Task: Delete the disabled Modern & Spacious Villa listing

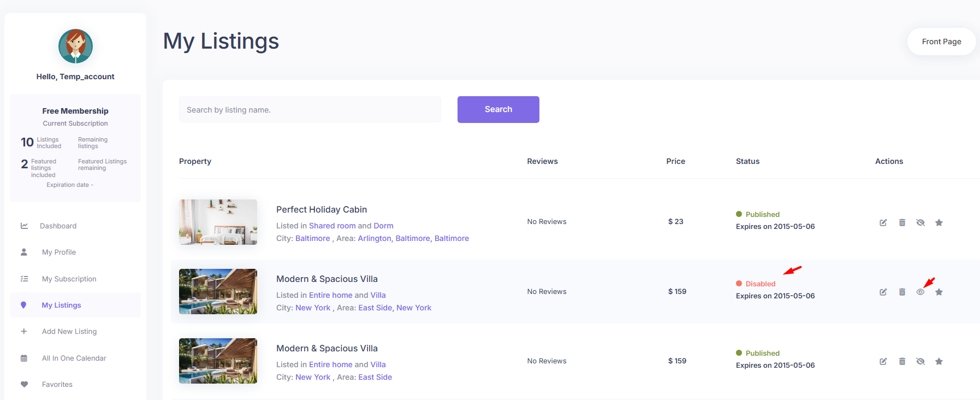Action: click(902, 292)
